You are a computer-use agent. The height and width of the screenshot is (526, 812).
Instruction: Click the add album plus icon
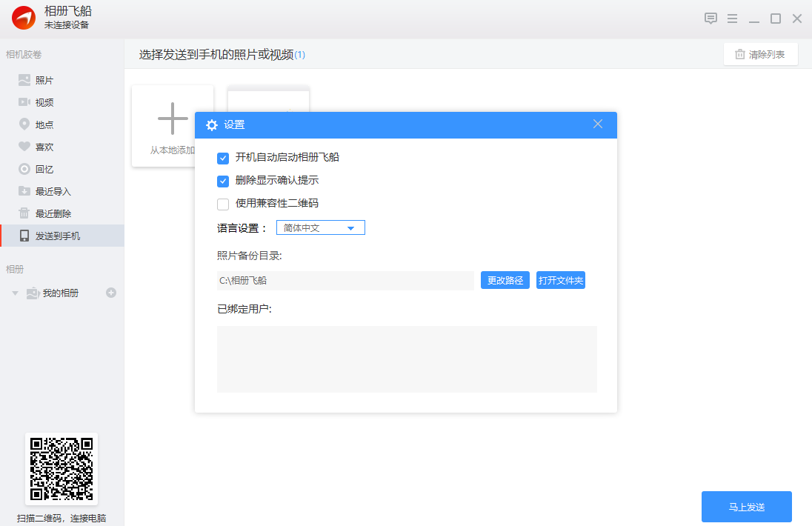click(111, 293)
